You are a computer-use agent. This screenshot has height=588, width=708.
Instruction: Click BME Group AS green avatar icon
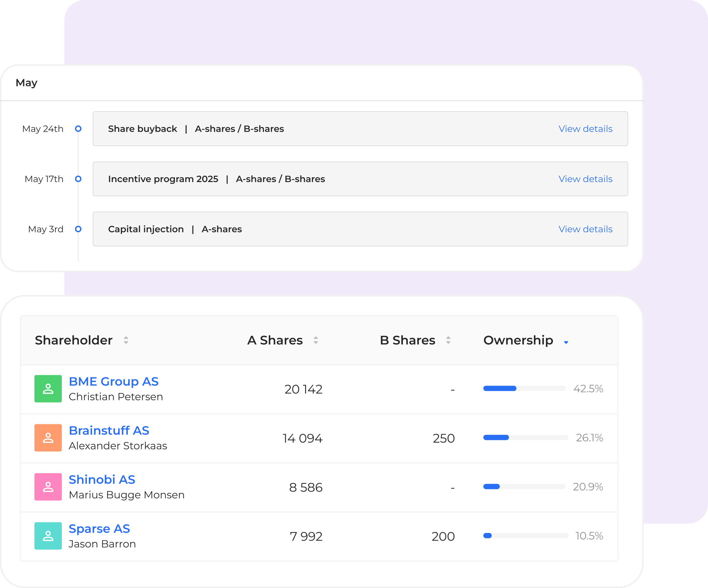coord(48,389)
